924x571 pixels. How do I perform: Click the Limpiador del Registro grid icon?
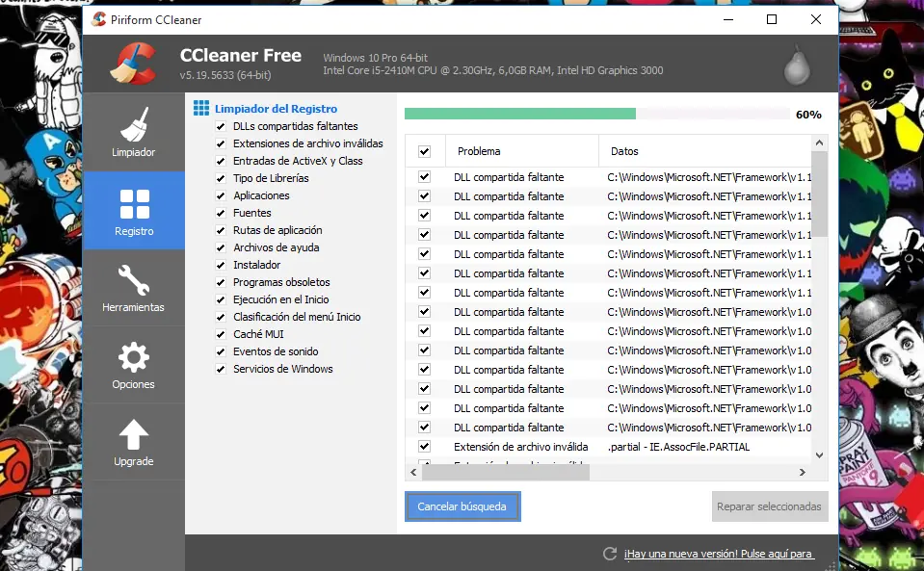(201, 108)
